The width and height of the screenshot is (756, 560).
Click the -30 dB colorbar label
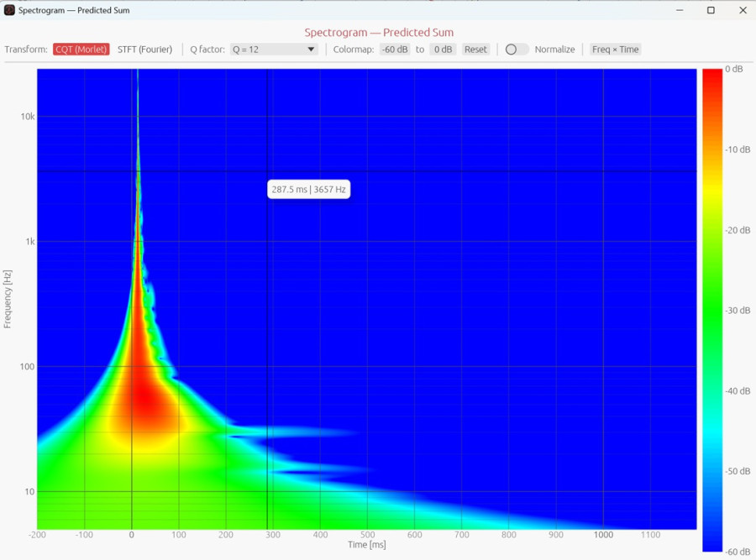pyautogui.click(x=738, y=311)
